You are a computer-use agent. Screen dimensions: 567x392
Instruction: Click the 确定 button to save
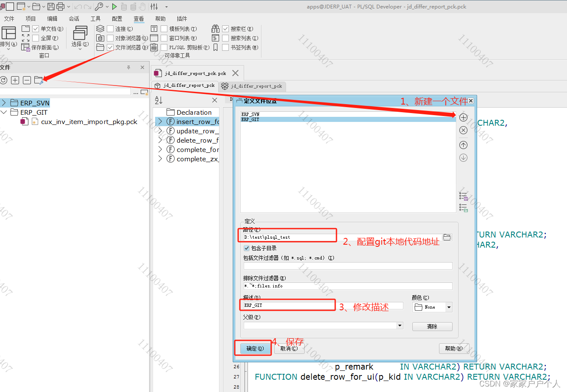point(253,348)
